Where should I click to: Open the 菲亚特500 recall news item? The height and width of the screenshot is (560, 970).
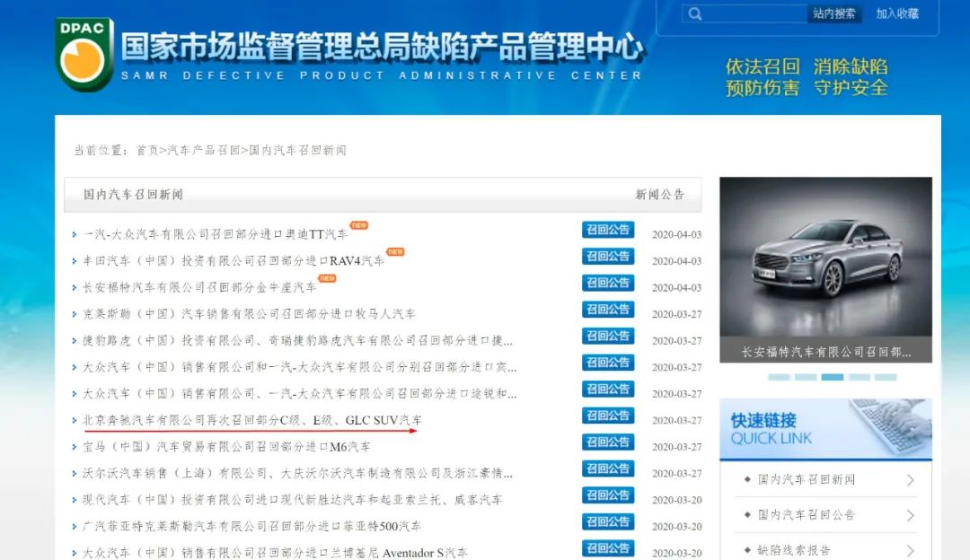point(251,527)
